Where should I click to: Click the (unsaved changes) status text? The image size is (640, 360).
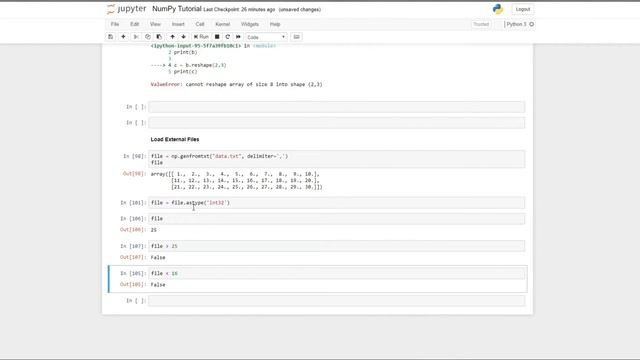point(300,9)
